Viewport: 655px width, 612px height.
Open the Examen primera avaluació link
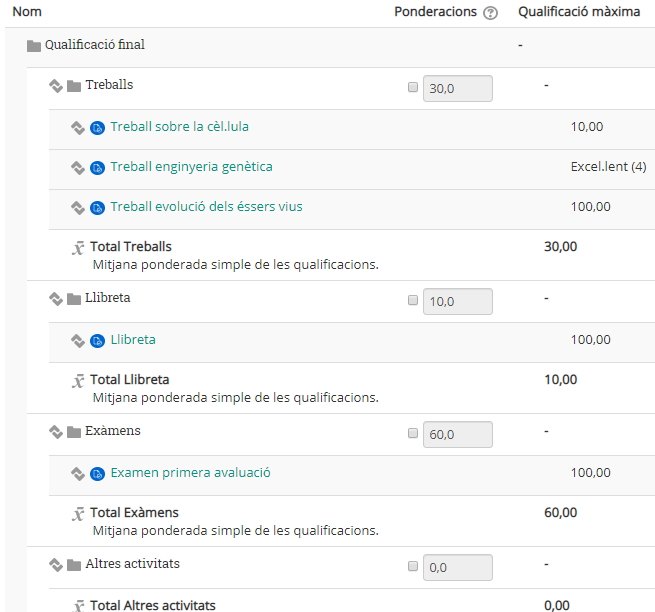(190, 472)
